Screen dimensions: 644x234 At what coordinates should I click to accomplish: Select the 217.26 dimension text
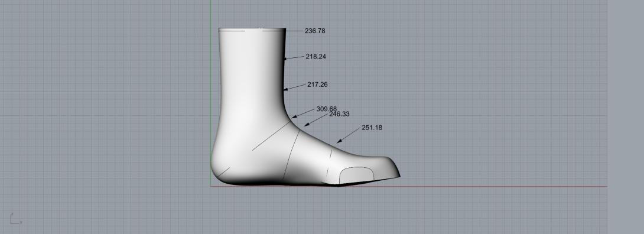coord(317,84)
